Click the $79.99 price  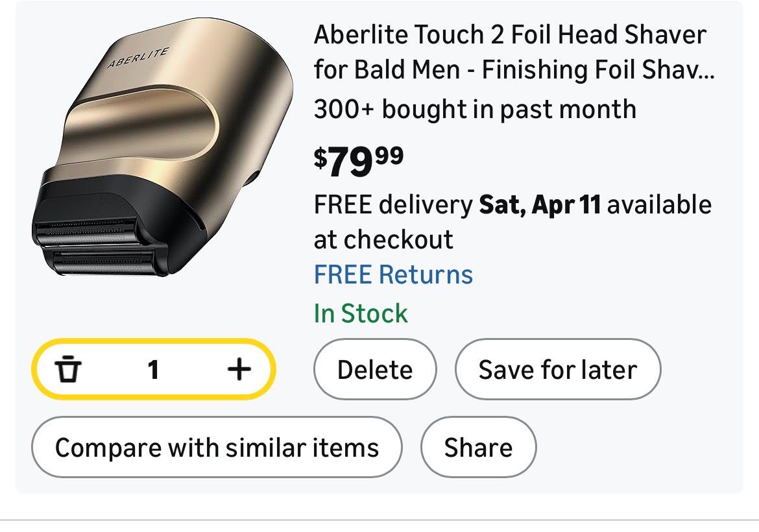358,160
